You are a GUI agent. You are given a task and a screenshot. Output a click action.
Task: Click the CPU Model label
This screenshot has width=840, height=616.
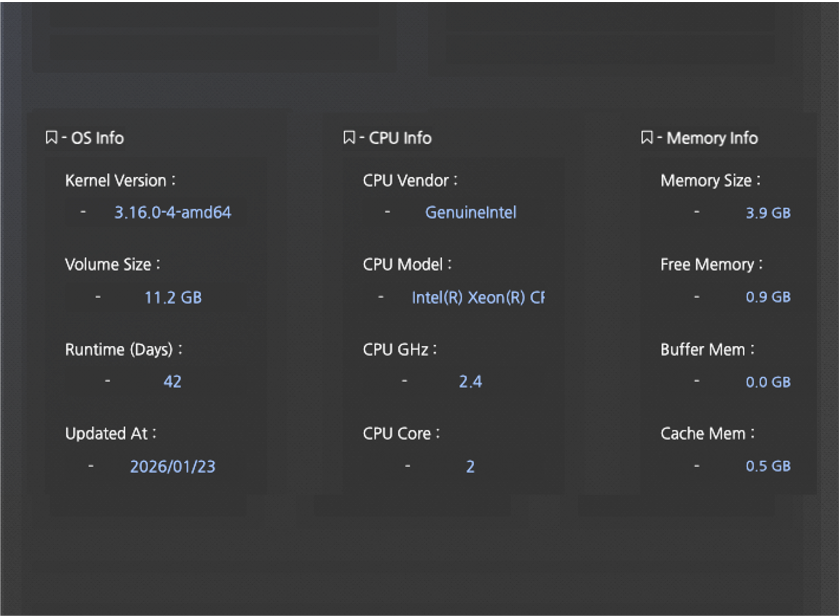(402, 265)
